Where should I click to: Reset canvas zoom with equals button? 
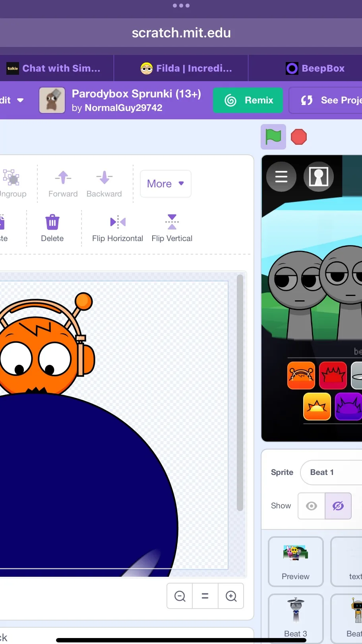(205, 596)
